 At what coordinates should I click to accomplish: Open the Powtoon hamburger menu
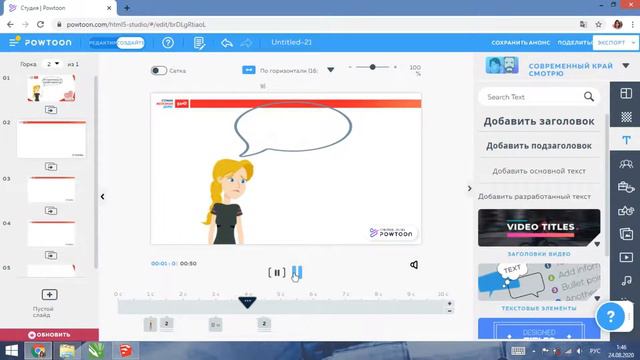14,41
